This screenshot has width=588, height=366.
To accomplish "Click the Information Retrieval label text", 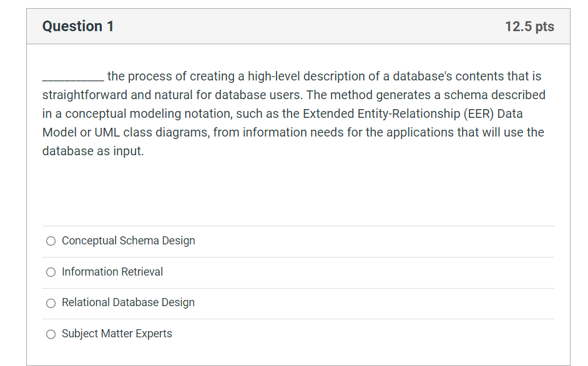I will coord(112,272).
